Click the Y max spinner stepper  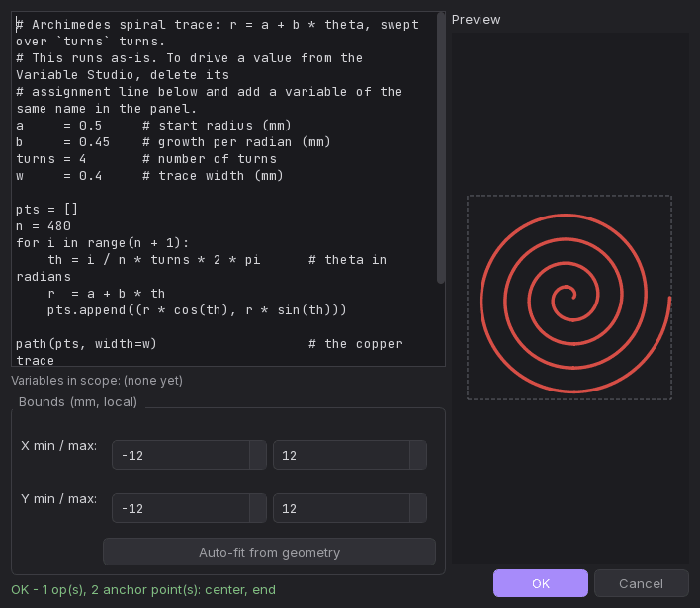[418, 508]
